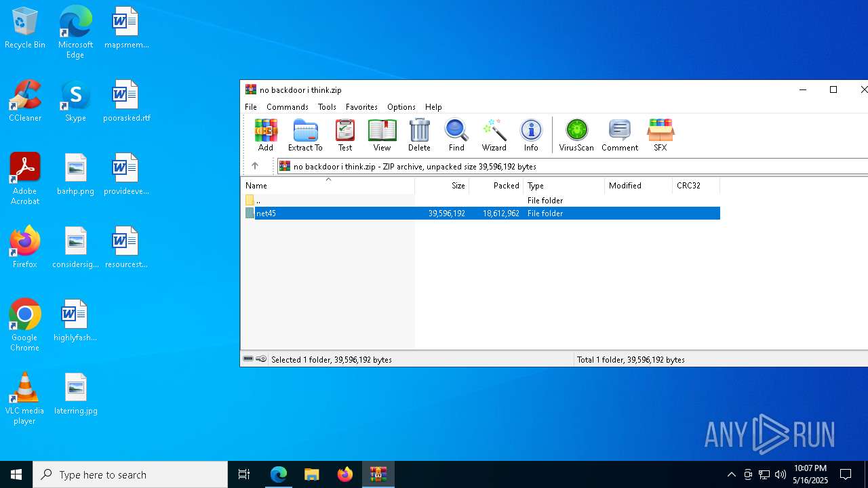Select Firefox desktop shortcut
868x488 pixels.
pyautogui.click(x=25, y=248)
